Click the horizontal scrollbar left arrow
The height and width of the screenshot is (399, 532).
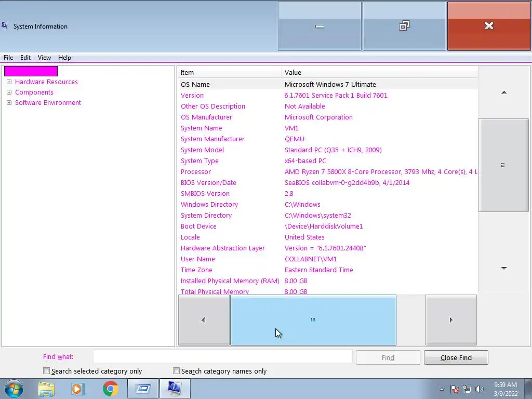tap(204, 320)
